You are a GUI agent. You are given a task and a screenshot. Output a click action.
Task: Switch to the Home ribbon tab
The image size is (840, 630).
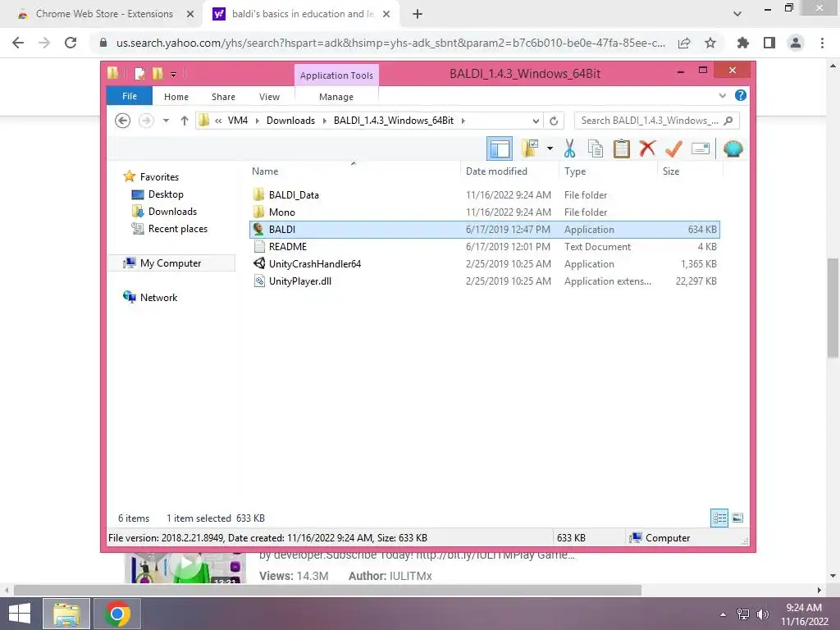click(x=176, y=97)
